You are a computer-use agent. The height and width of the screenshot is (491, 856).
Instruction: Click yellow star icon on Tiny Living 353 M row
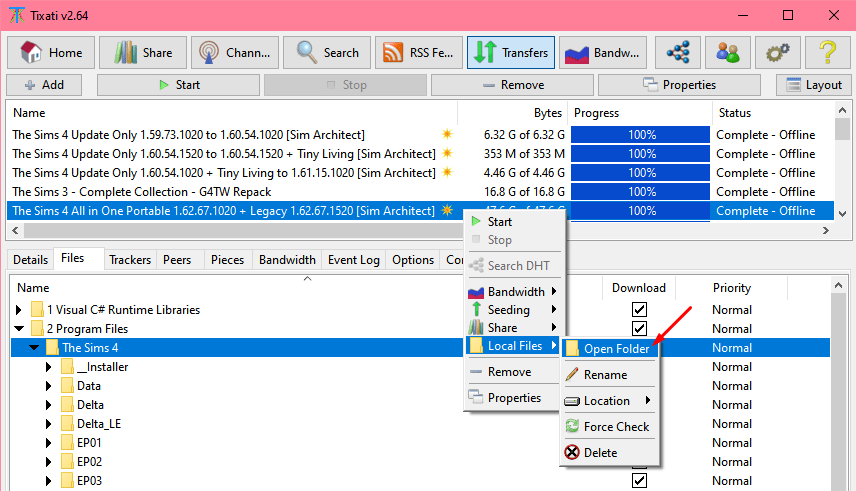pyautogui.click(x=447, y=153)
